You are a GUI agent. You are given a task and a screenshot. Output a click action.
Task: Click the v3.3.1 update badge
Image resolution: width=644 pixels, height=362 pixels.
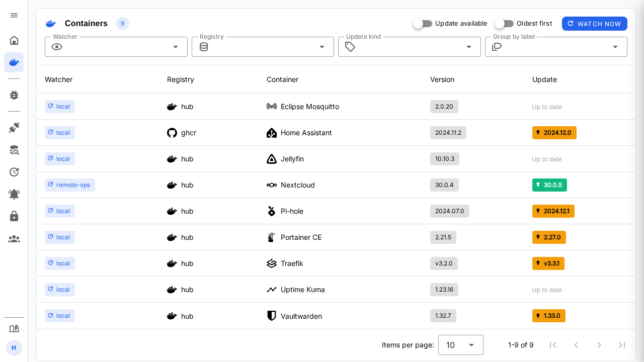point(548,263)
